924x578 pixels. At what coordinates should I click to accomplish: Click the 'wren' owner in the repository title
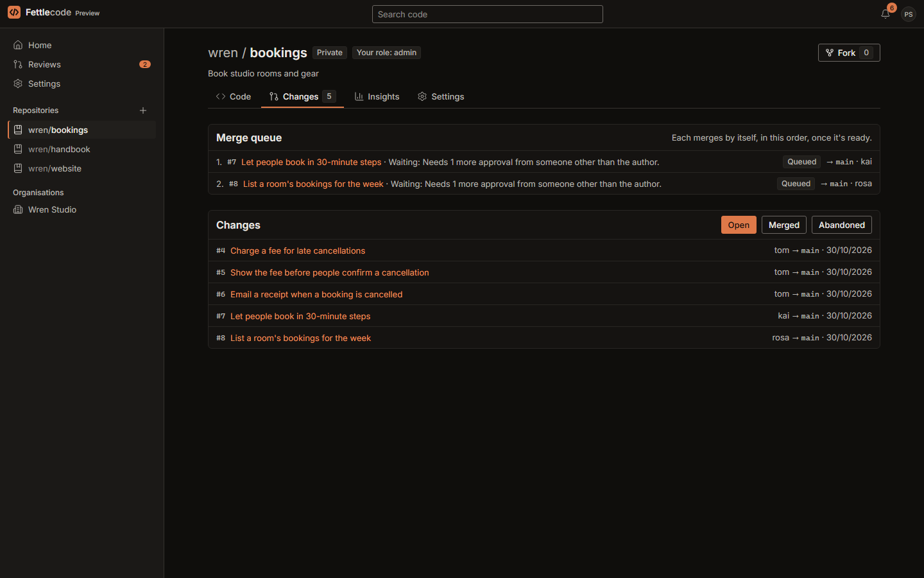click(x=223, y=53)
